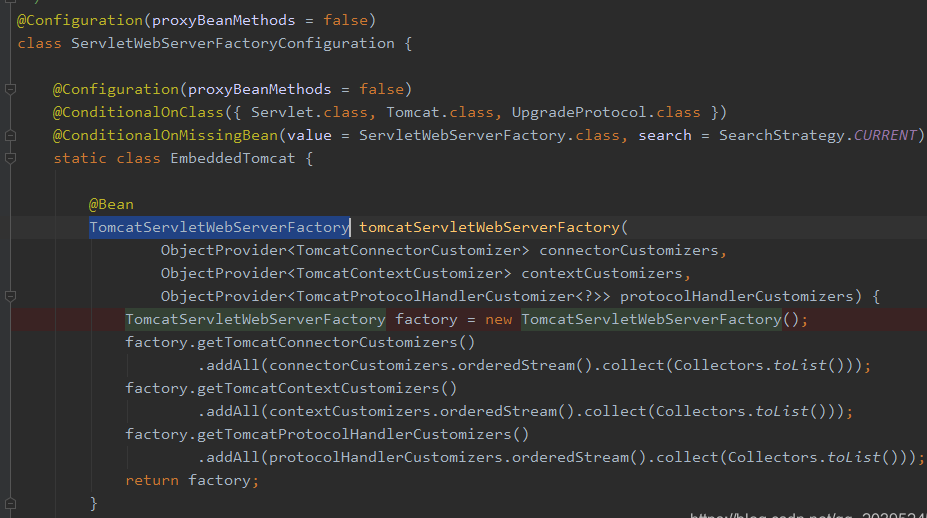Click factory in the return statement

[219, 481]
